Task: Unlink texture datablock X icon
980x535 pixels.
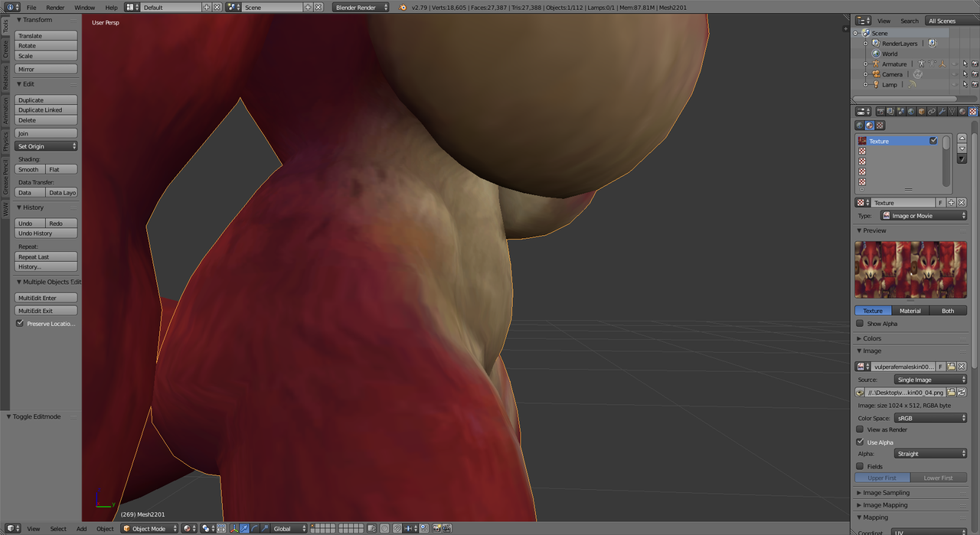Action: [962, 203]
